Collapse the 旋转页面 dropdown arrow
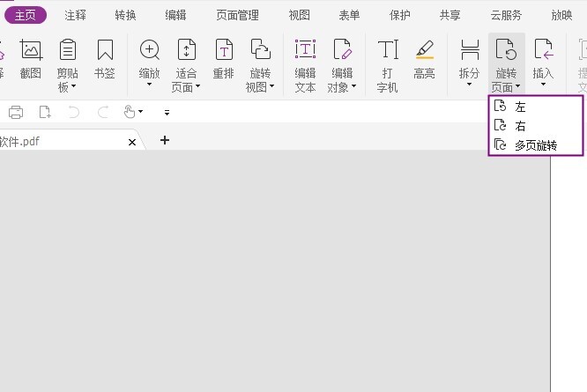This screenshot has height=392, width=587. pos(517,86)
